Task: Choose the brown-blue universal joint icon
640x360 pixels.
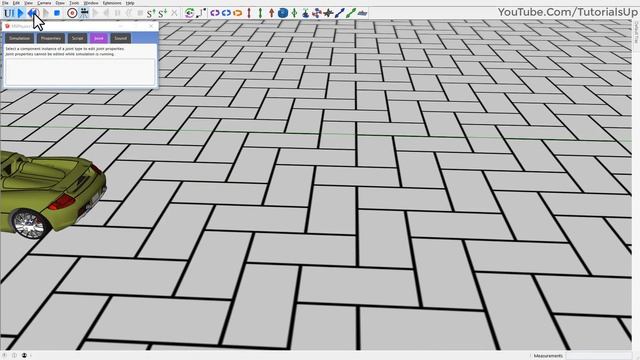Action: 317,13
